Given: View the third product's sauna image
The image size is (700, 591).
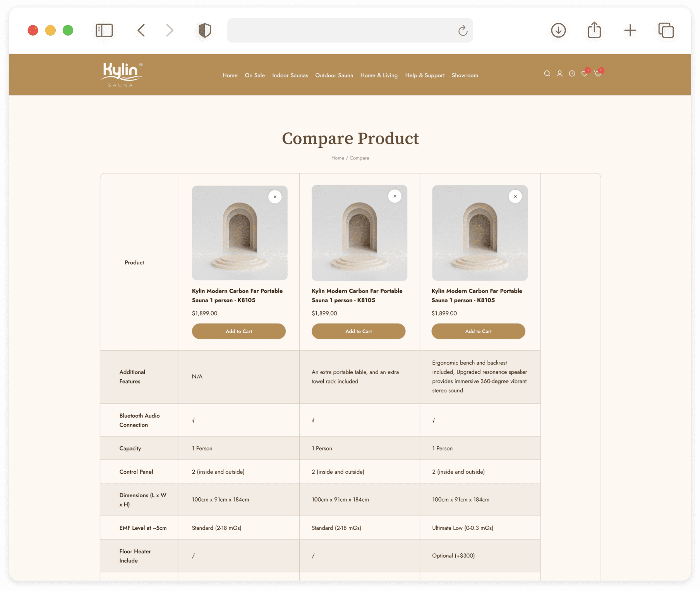Looking at the screenshot, I should click(x=480, y=233).
